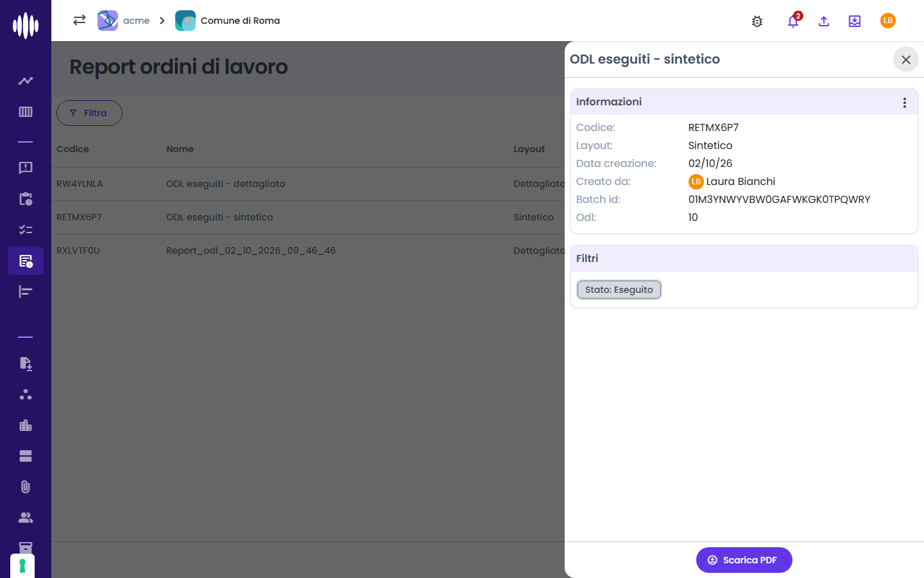
Task: Click the Comune di Roma breadcrumb
Action: pyautogui.click(x=228, y=21)
